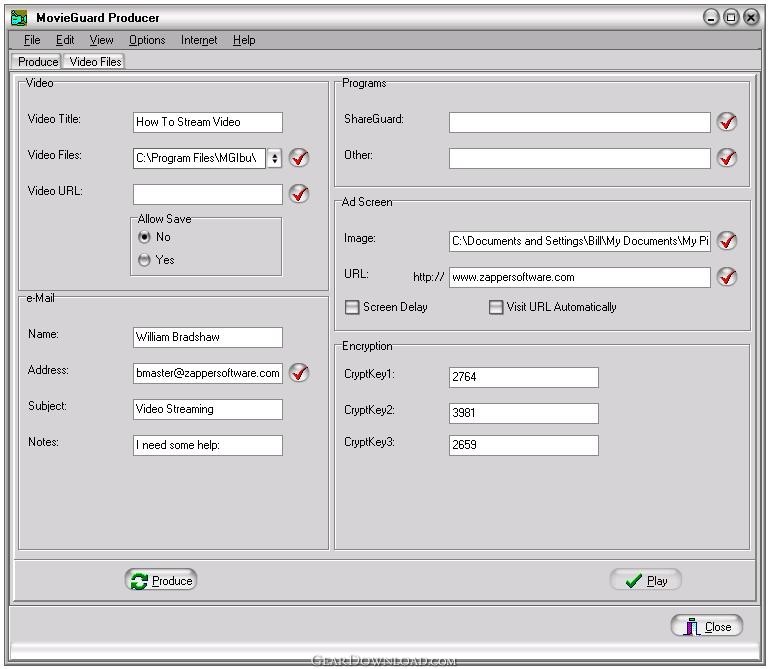Enable the Screen Delay checkbox
This screenshot has height=669, width=768.
[352, 307]
